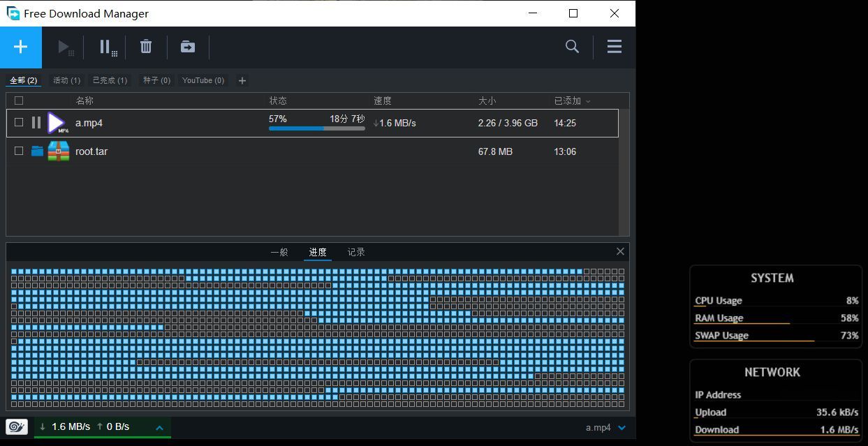Add a new download with the plus icon
868x446 pixels.
tap(20, 47)
